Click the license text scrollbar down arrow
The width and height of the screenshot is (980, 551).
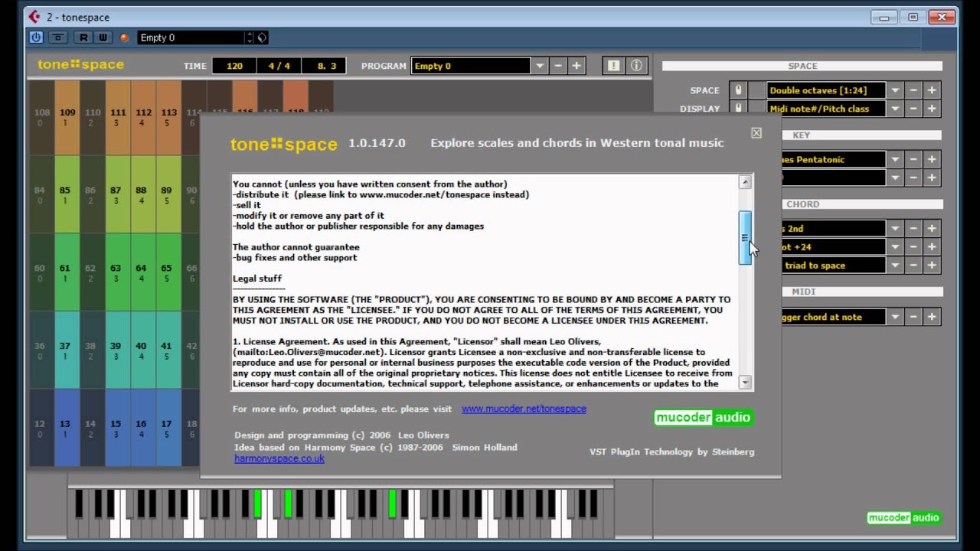745,382
